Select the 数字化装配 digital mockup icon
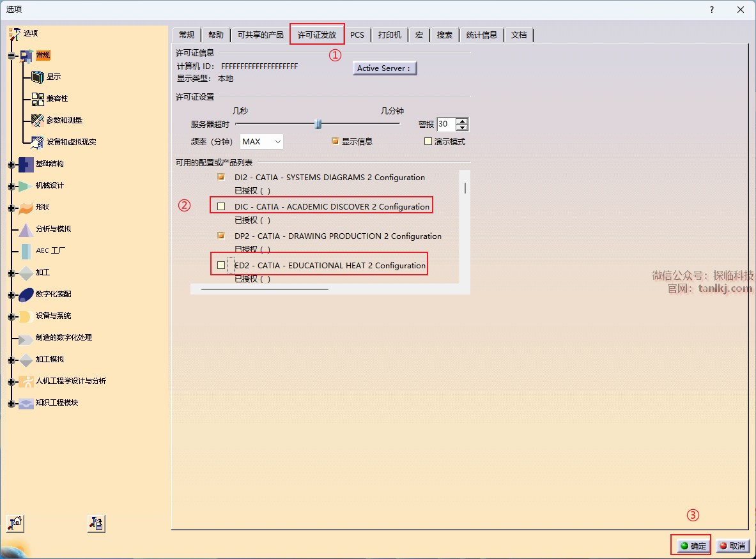 [x=26, y=295]
